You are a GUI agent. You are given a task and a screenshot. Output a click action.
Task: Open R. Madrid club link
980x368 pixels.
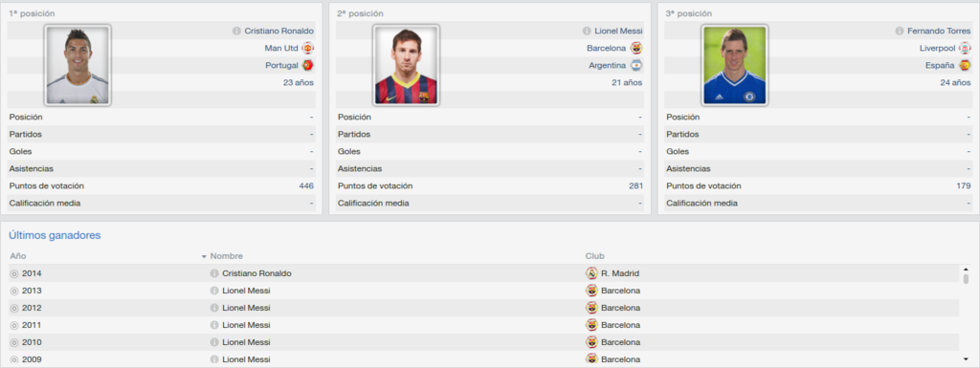point(620,273)
